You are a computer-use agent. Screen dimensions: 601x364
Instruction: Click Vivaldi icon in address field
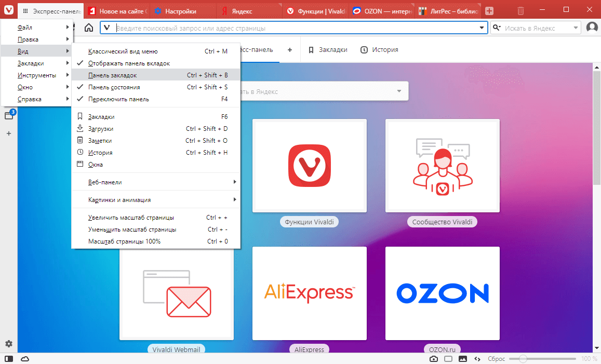click(x=107, y=28)
